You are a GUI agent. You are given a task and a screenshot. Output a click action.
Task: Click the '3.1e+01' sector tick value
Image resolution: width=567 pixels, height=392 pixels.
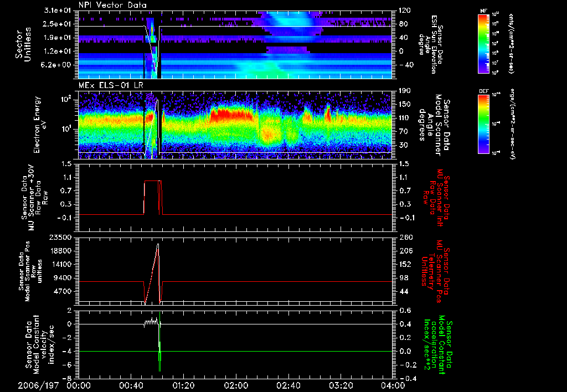(58, 11)
